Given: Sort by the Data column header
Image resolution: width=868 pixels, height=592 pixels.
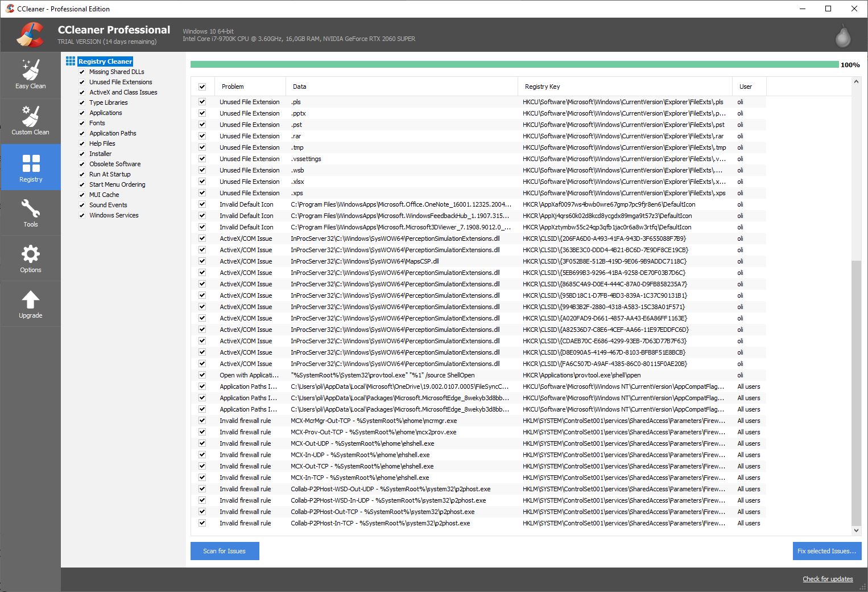Looking at the screenshot, I should point(402,87).
